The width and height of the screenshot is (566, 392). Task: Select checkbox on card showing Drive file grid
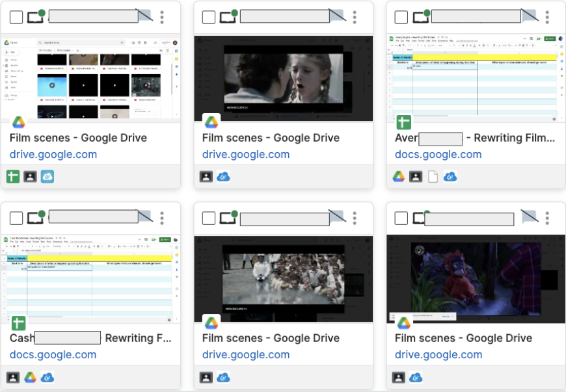[x=16, y=17]
